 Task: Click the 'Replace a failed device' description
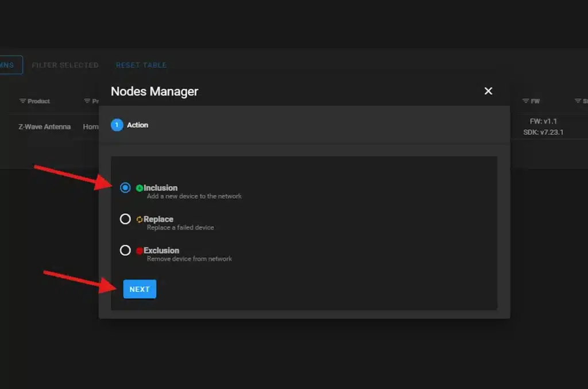[180, 228]
